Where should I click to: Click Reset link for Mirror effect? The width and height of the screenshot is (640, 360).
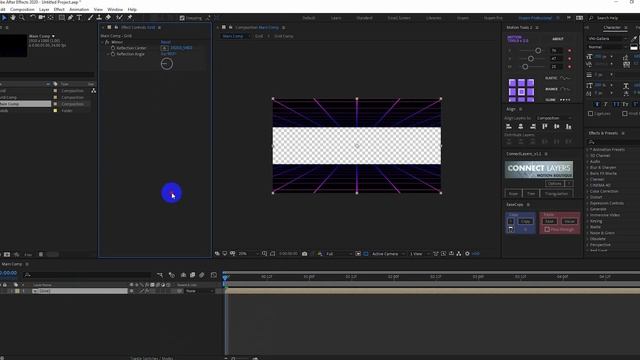(166, 42)
